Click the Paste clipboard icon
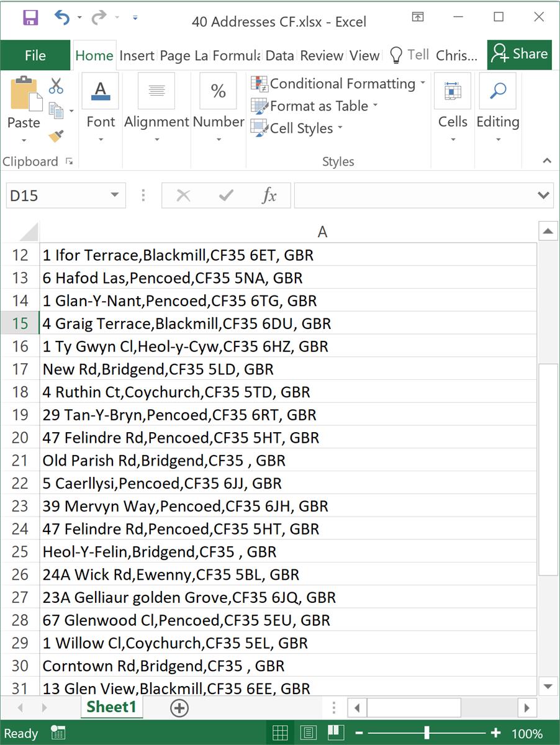Screen dimensions: 560x745 (25, 94)
